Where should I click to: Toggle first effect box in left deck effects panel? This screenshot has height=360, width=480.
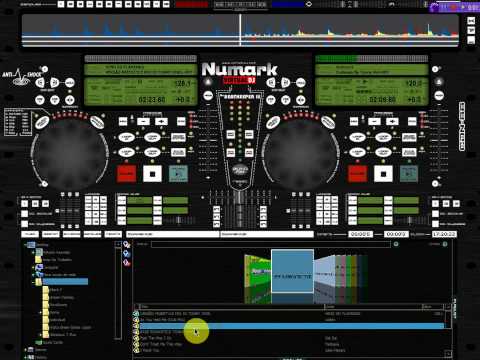click(x=122, y=200)
